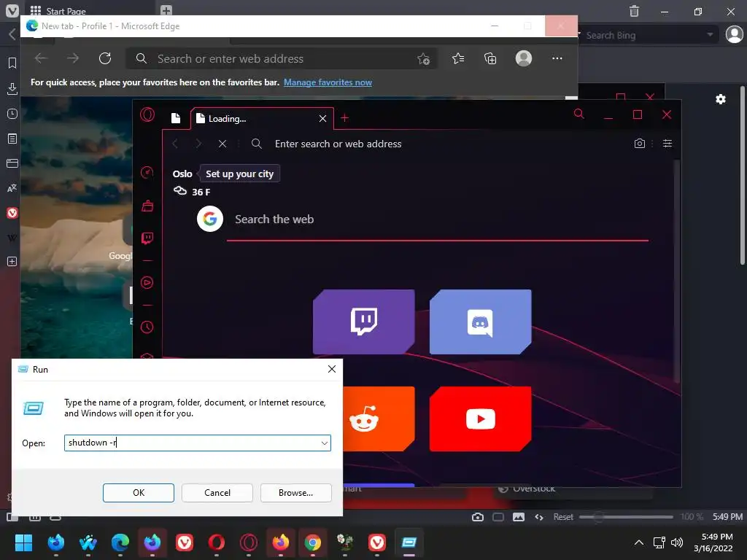Click Browse... in the Run dialog
The image size is (747, 560).
coord(296,493)
